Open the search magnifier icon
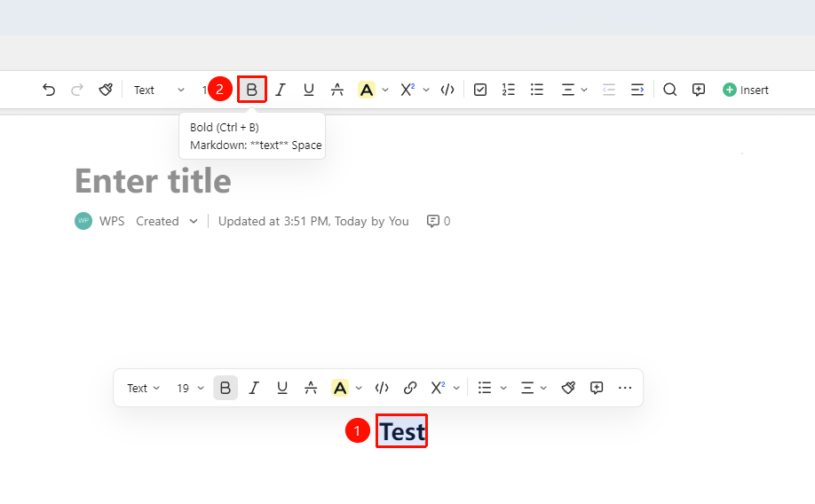 (670, 90)
